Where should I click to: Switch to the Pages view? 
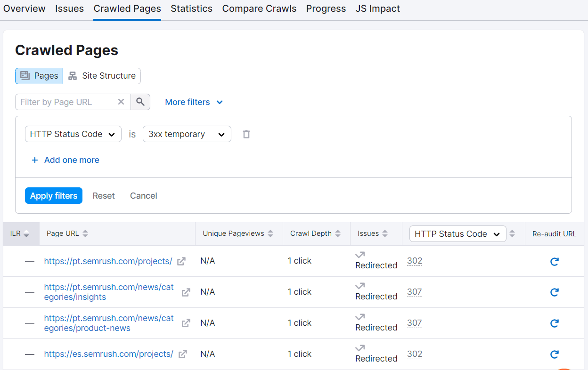click(x=39, y=76)
